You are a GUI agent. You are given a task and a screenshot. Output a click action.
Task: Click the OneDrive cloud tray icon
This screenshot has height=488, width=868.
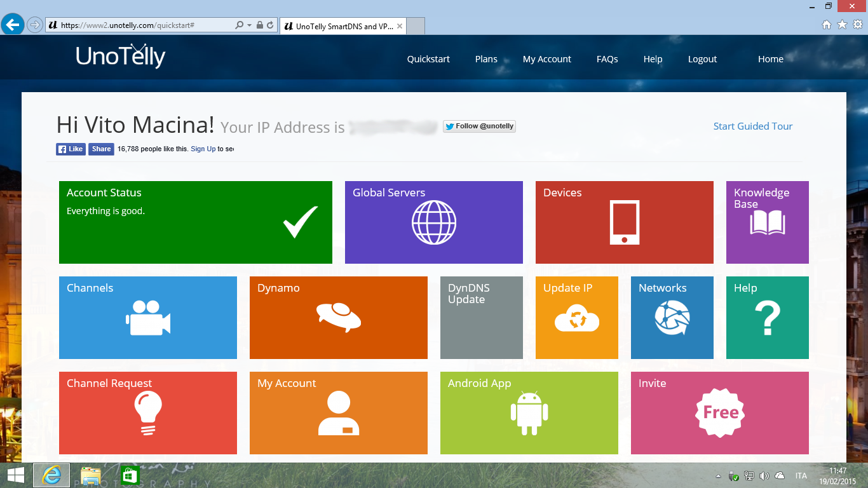tap(780, 476)
